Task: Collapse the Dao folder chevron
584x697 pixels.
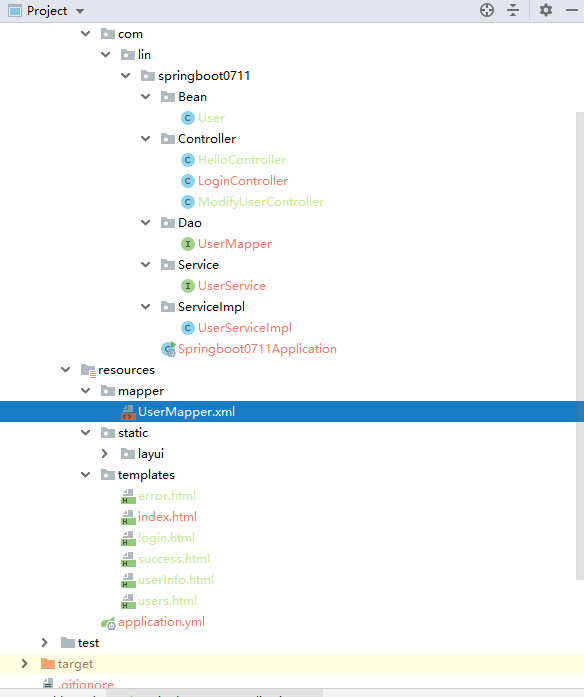Action: coord(145,223)
